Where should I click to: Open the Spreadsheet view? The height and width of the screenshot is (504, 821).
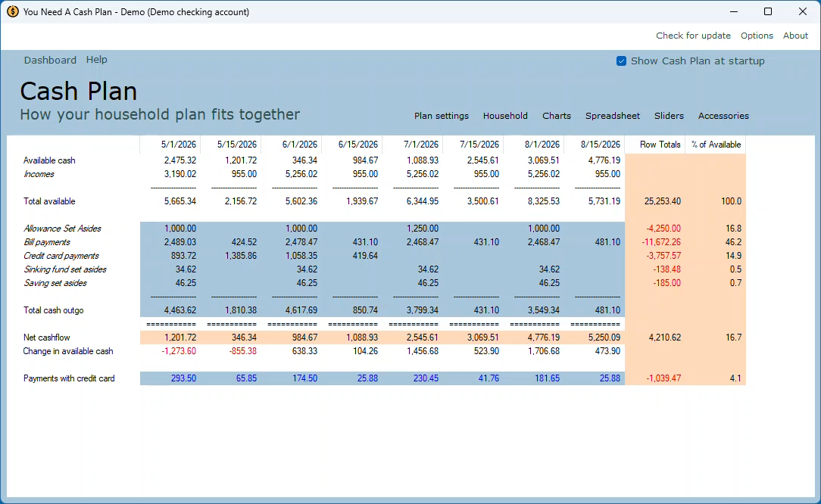(612, 115)
